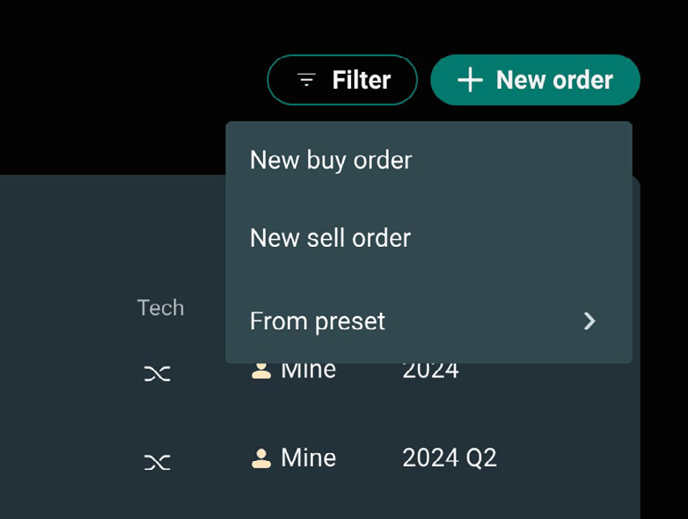Click the shuffle icon in the 2024 Q2 row
Viewport: 688px width, 519px height.
(157, 462)
